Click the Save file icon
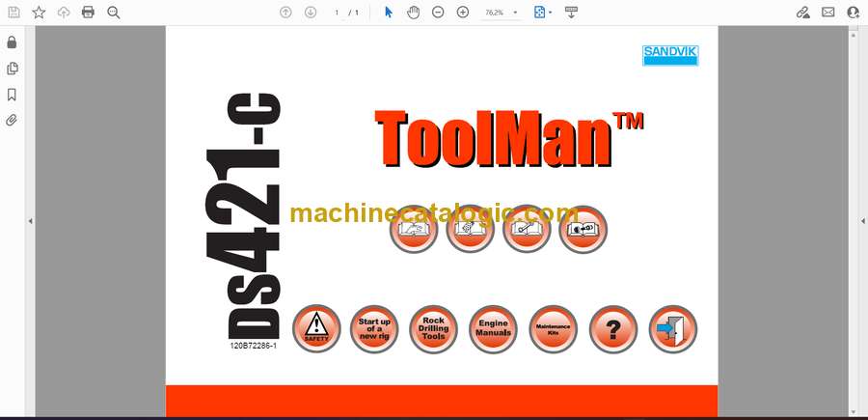The image size is (868, 420). 14,13
